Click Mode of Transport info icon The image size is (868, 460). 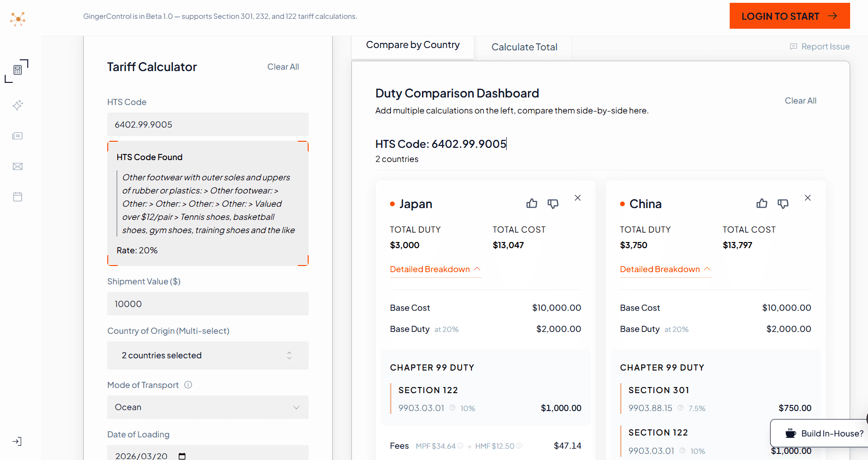click(188, 385)
